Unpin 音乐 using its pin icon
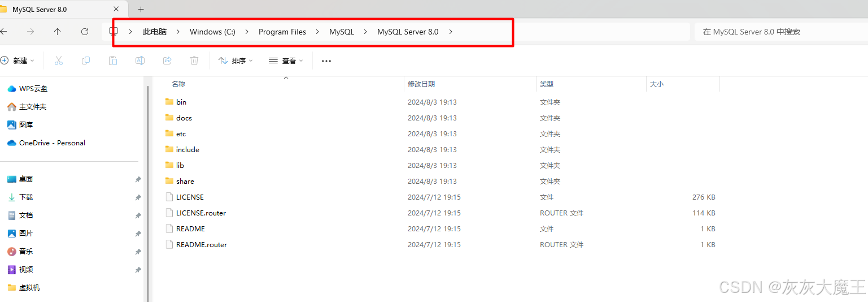Screen dimensions: 868x302 (138, 252)
